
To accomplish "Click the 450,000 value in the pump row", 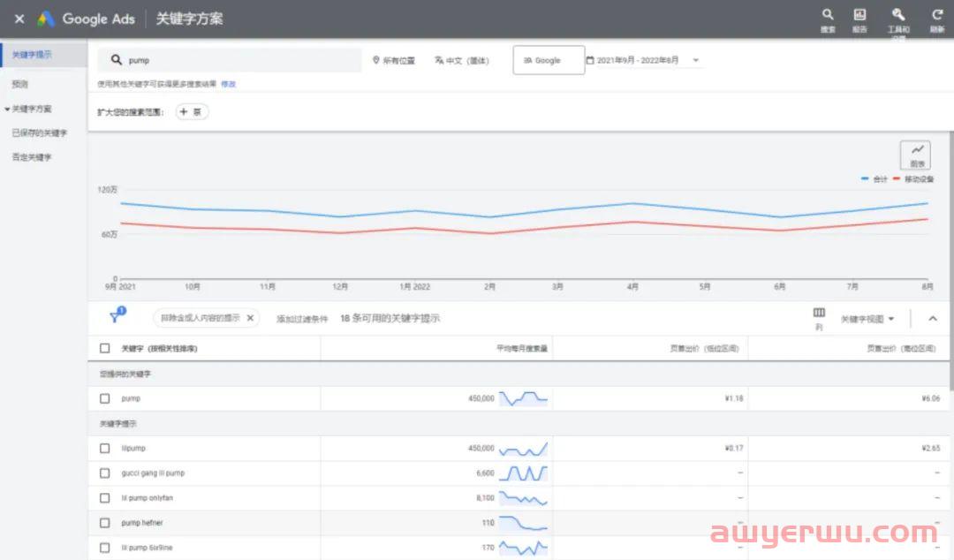I will 481,398.
